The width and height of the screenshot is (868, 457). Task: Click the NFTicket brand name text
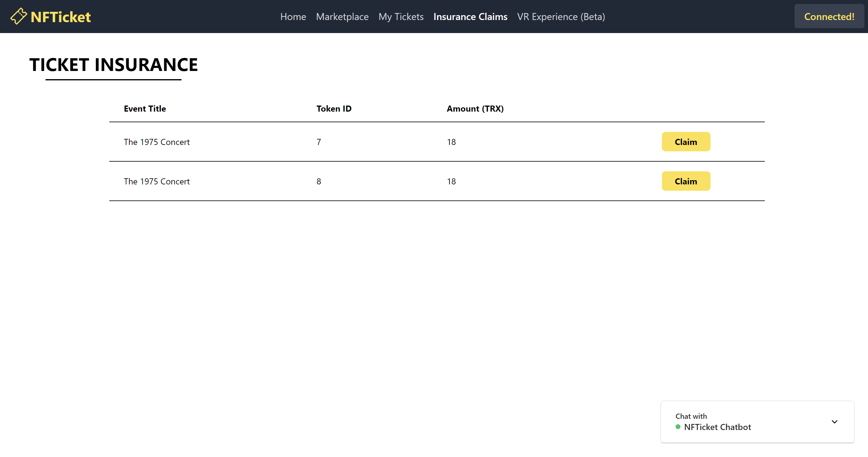[x=61, y=17]
